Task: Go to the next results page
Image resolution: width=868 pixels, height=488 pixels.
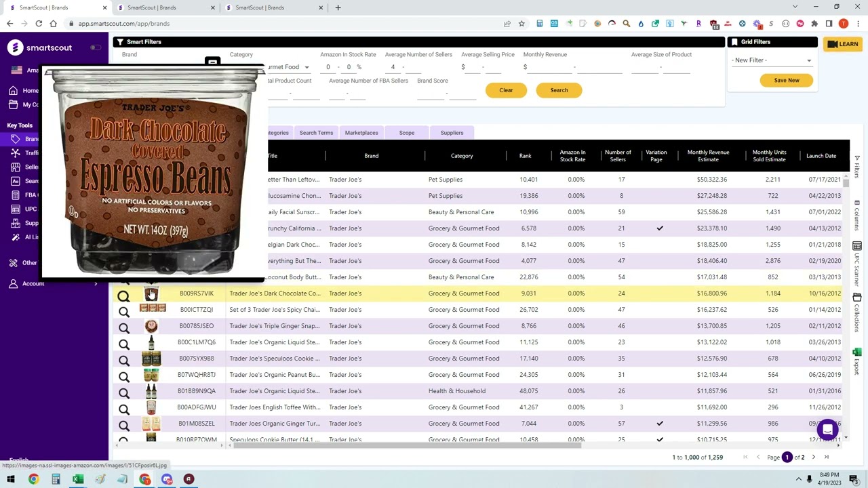Action: tap(814, 457)
